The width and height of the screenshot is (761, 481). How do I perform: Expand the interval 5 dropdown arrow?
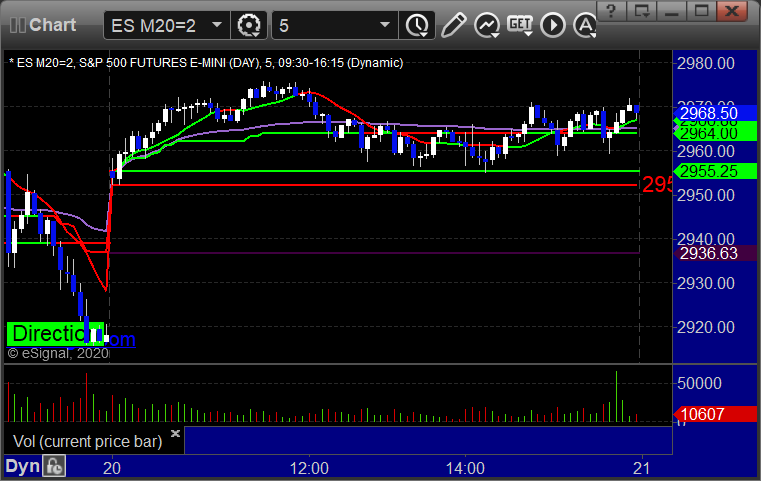[x=385, y=25]
